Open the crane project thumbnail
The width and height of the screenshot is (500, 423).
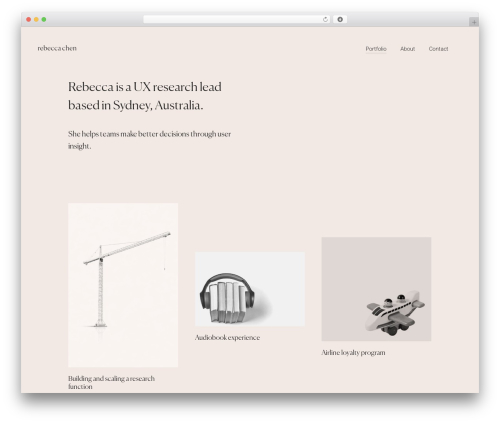point(123,285)
